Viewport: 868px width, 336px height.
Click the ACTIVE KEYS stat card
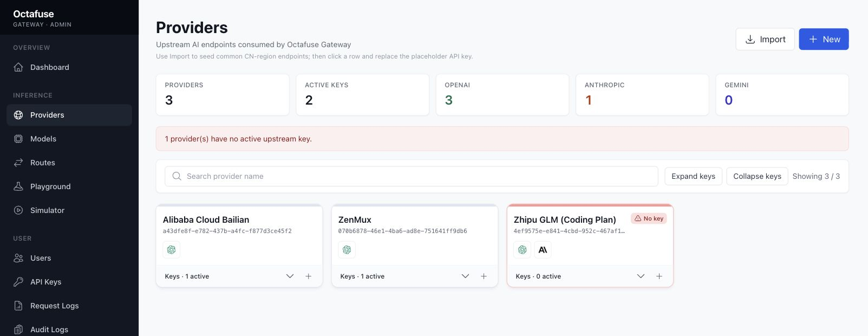point(363,95)
